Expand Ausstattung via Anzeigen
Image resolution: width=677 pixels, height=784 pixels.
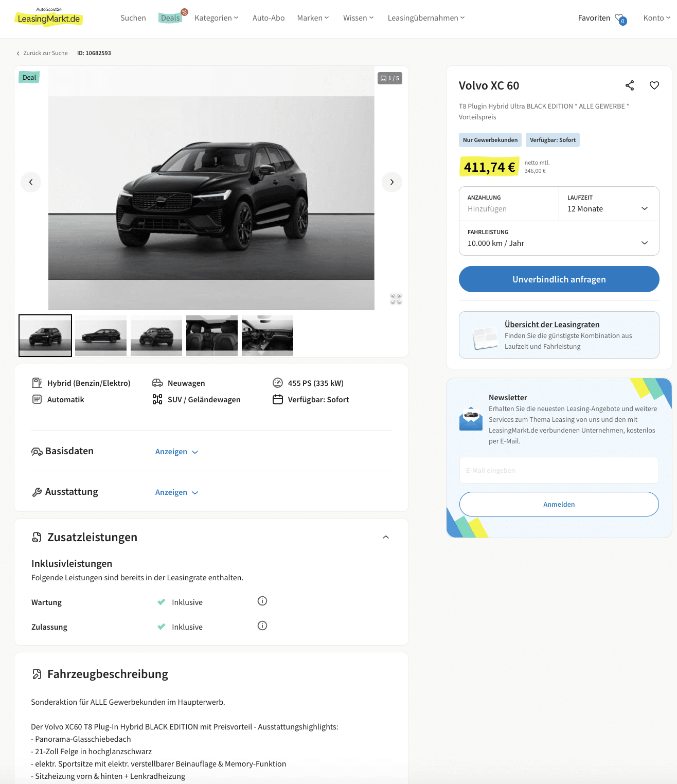[177, 492]
